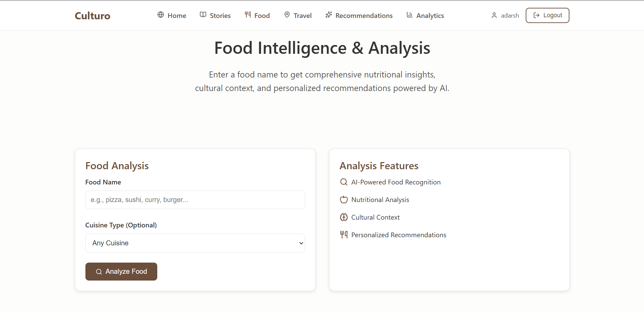Click the Culturo logo link
The width and height of the screenshot is (644, 311).
93,16
